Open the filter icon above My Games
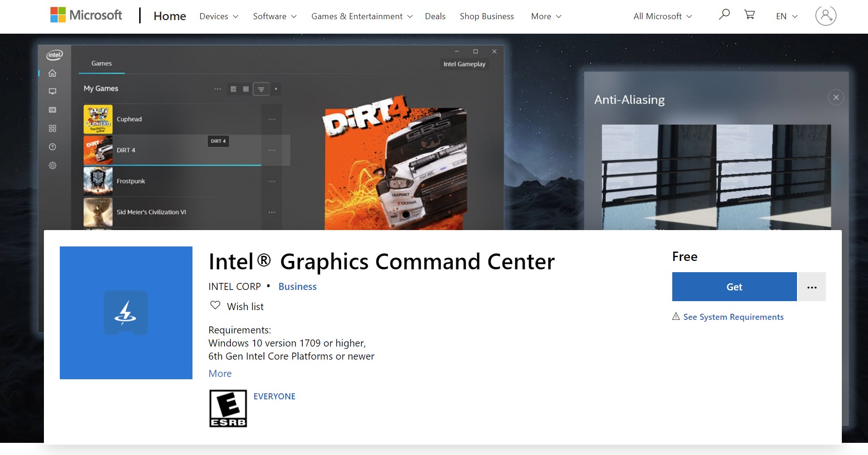 261,89
